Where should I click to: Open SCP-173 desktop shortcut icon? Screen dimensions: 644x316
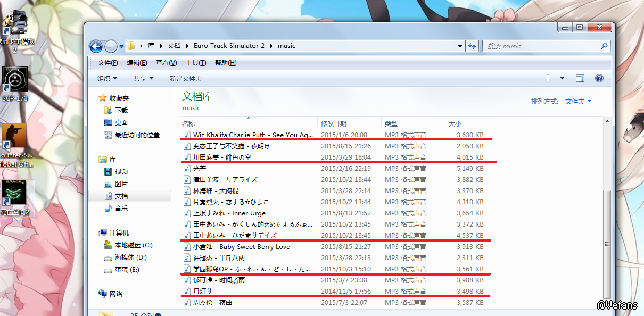point(14,81)
